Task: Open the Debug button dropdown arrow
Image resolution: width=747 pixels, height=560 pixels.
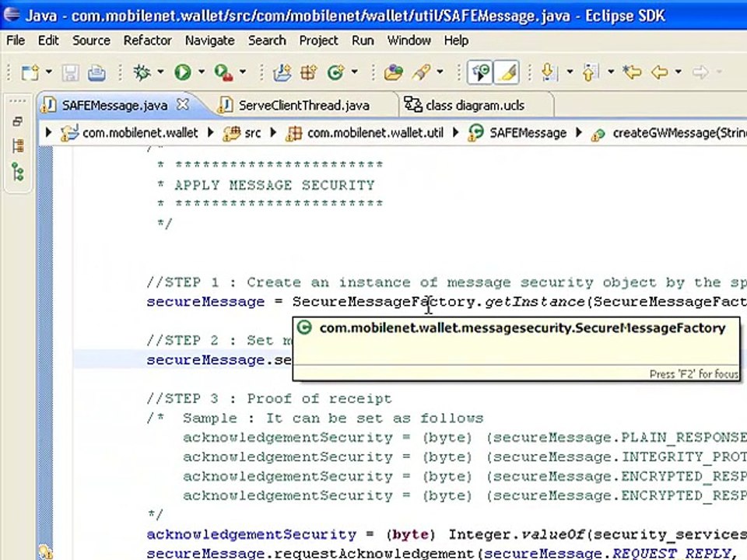Action: click(x=160, y=73)
